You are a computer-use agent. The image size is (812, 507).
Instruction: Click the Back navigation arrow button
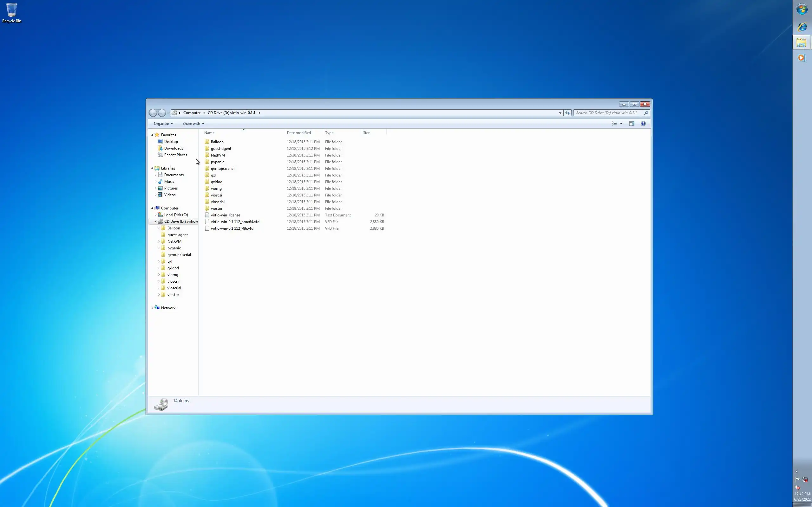pos(153,113)
